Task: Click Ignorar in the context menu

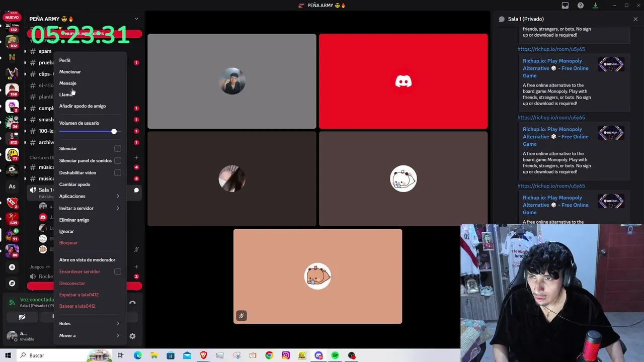Action: point(66,231)
